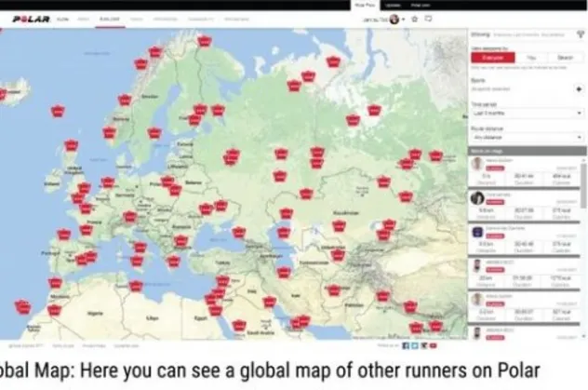Screen dimensions: 588x390
Task: Select the route marker over Crete near Greece
Action: 173,261
